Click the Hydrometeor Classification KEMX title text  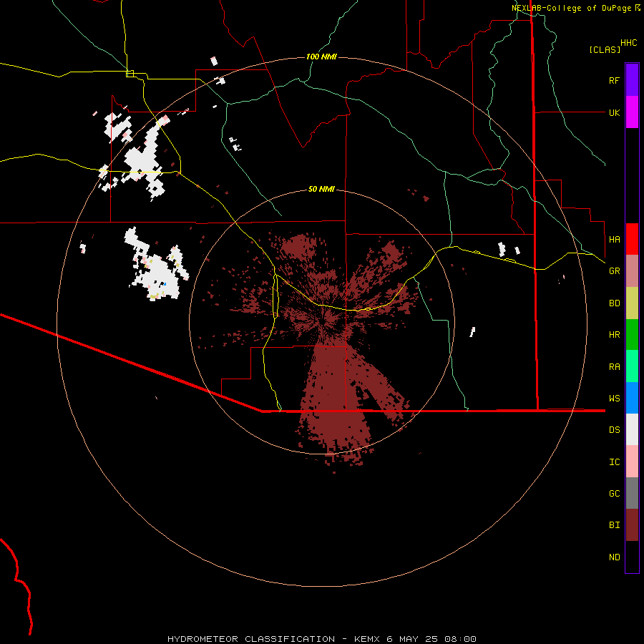click(322, 639)
